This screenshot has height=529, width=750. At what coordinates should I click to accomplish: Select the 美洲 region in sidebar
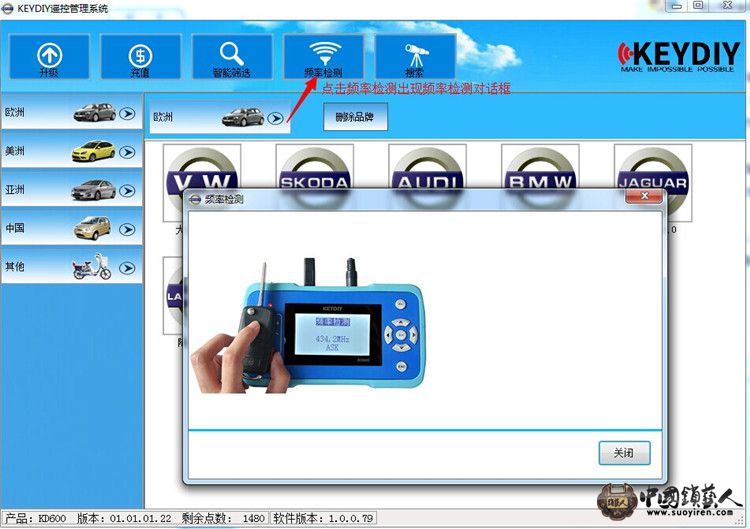(72, 151)
